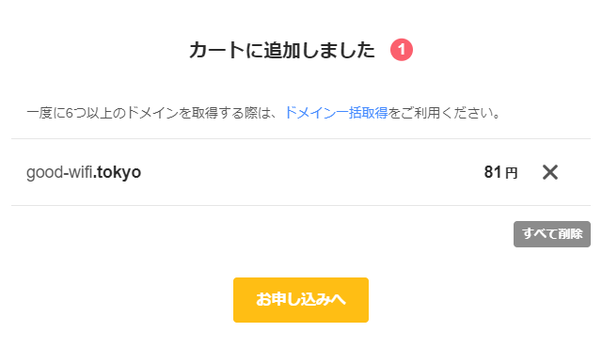Click the divider line above the cart item
The height and width of the screenshot is (364, 602).
coord(301,138)
